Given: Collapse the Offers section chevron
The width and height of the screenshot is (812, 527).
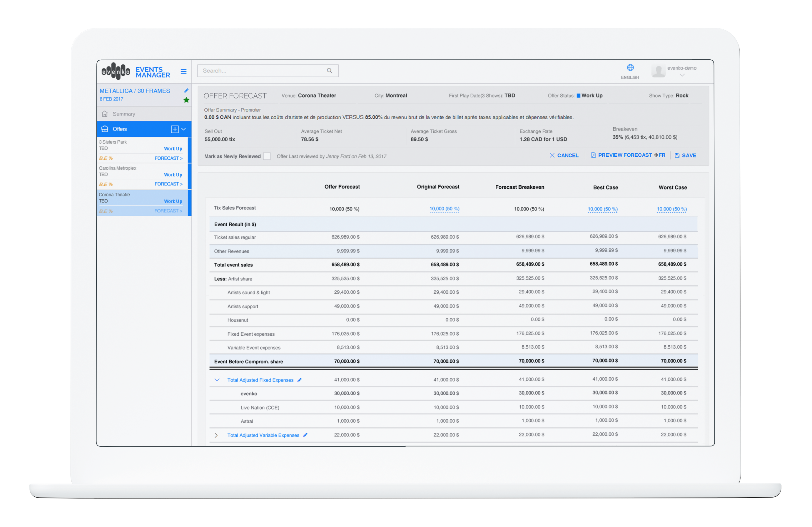Looking at the screenshot, I should coord(183,129).
